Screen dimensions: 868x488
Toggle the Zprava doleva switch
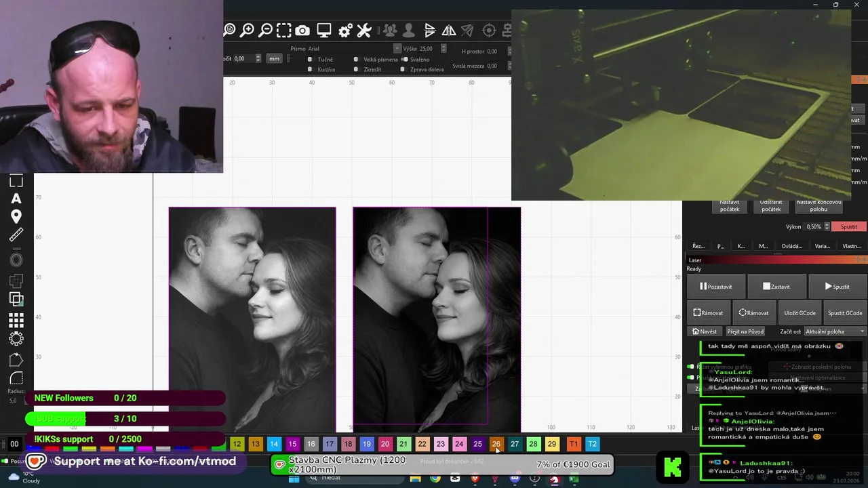pyautogui.click(x=403, y=69)
